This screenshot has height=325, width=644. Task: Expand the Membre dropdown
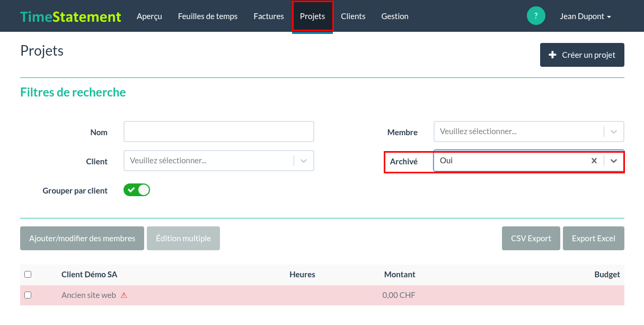[x=528, y=131]
